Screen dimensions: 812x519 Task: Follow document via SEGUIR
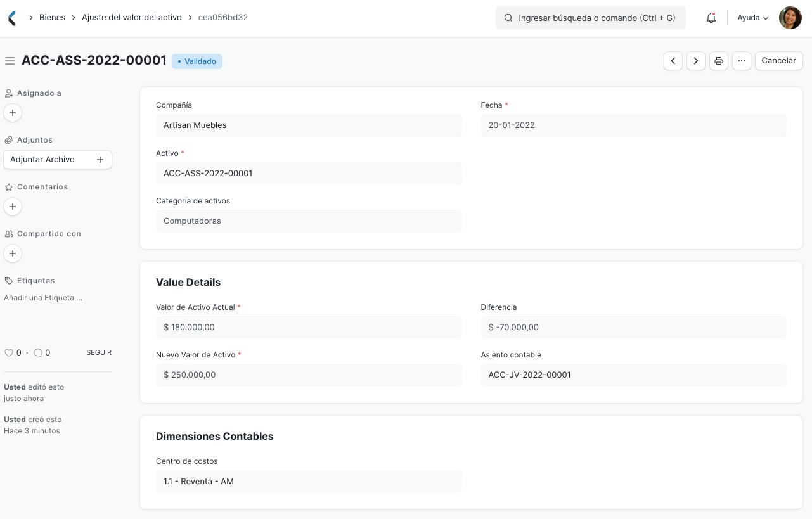tap(99, 352)
